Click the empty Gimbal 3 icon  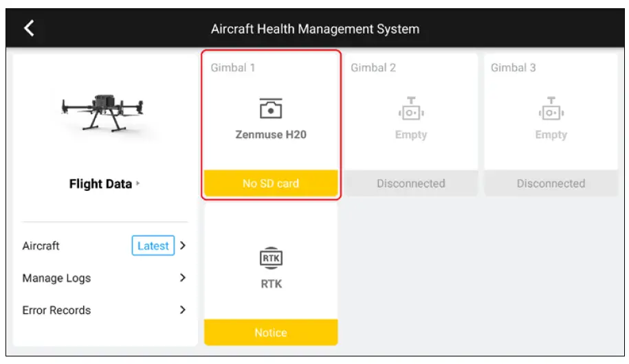[x=551, y=109]
